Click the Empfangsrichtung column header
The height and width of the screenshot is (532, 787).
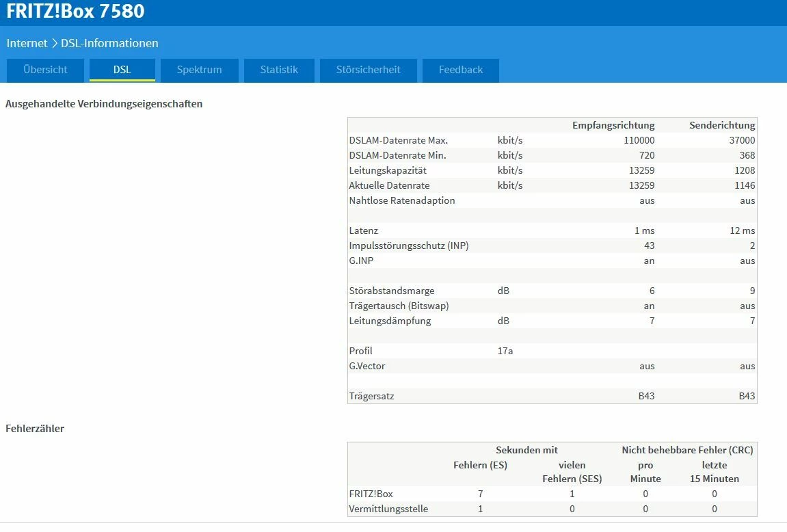click(613, 125)
